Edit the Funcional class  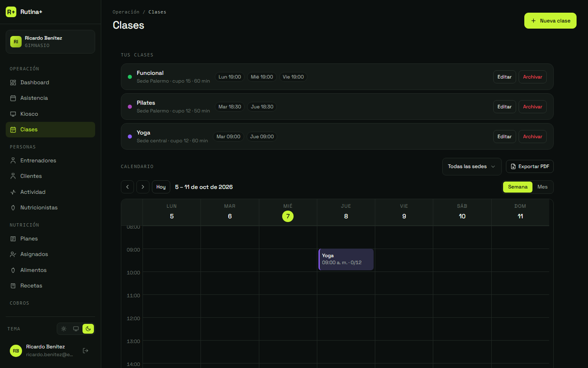coord(505,77)
